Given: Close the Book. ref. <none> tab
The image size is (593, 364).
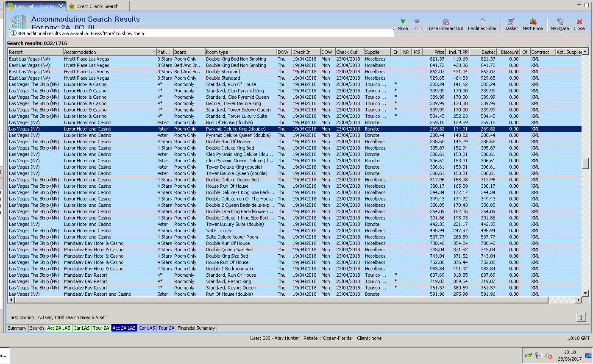Looking at the screenshot, I should click(x=61, y=6).
